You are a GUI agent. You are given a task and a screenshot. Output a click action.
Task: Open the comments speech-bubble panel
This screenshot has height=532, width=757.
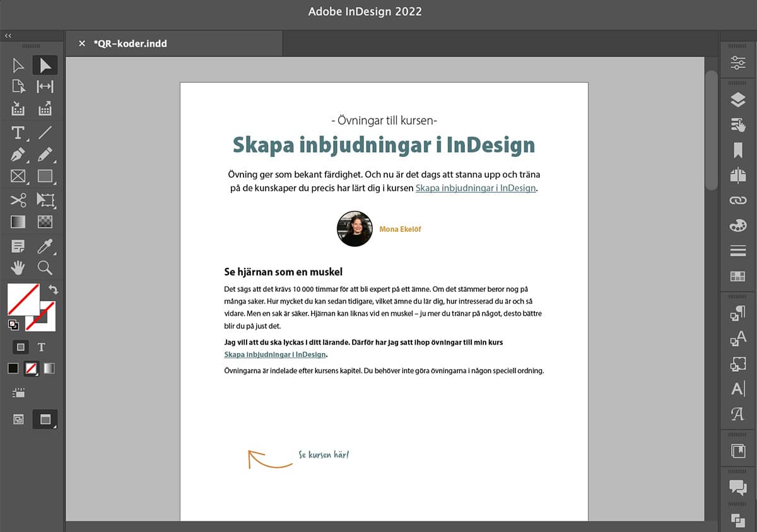coord(737,487)
